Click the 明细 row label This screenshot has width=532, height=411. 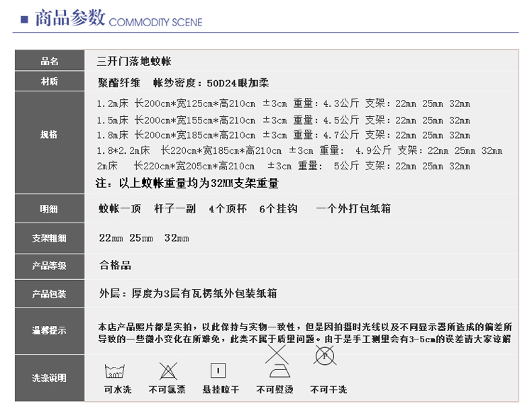point(49,209)
